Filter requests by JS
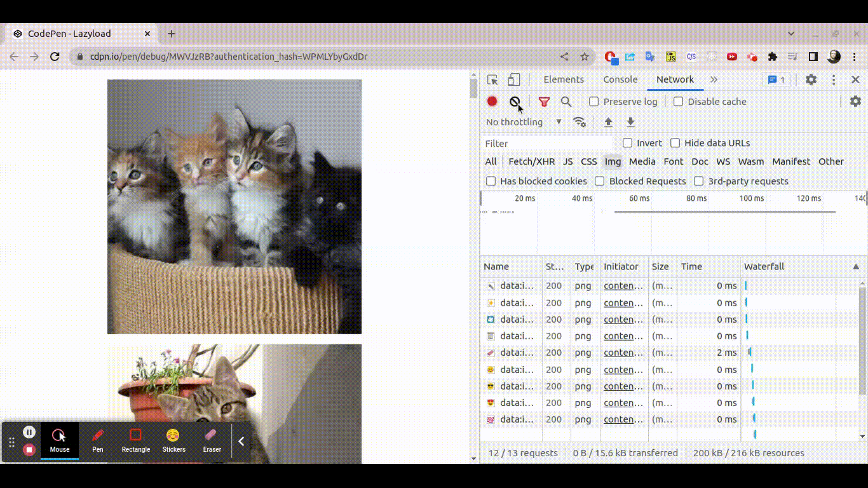This screenshot has height=488, width=868. click(x=567, y=161)
